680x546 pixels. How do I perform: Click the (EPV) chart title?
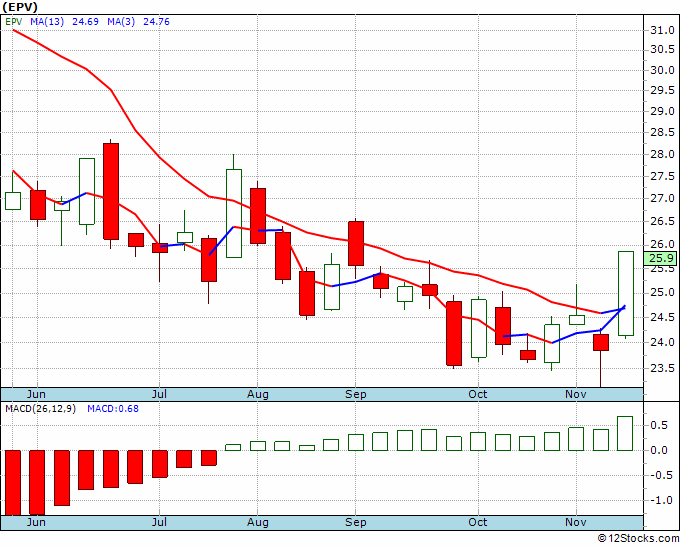tap(20, 7)
